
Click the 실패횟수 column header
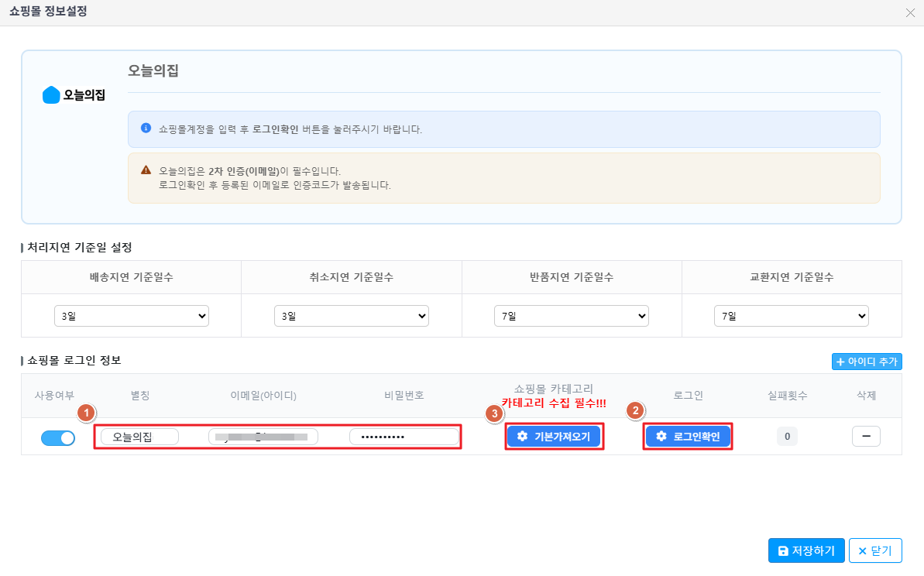point(787,395)
